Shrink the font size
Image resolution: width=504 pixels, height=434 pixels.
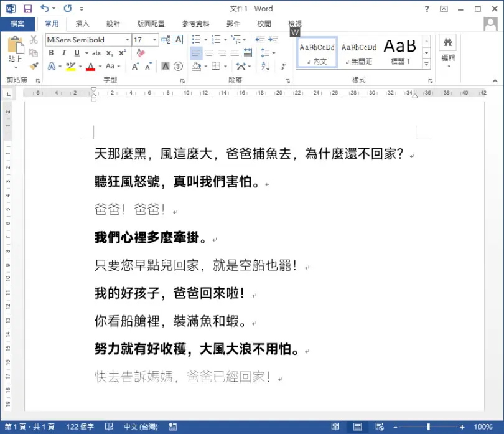148,66
